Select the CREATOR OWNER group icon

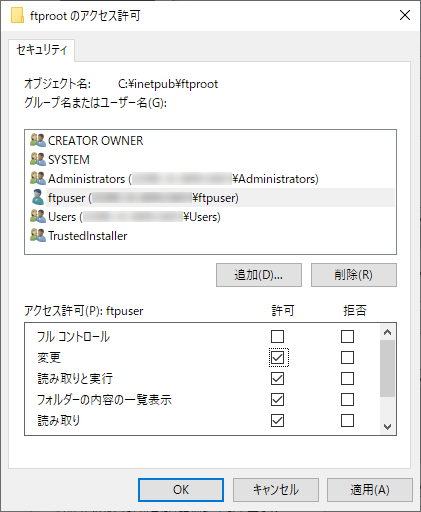(38, 140)
